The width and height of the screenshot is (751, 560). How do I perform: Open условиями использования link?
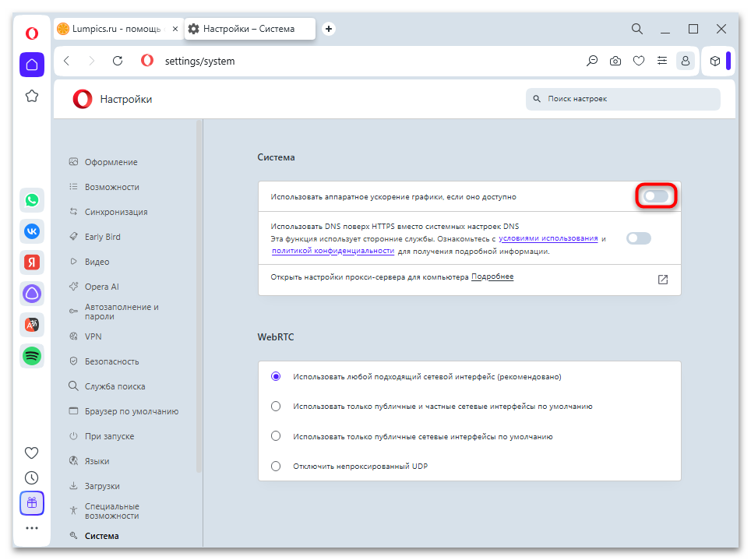548,238
